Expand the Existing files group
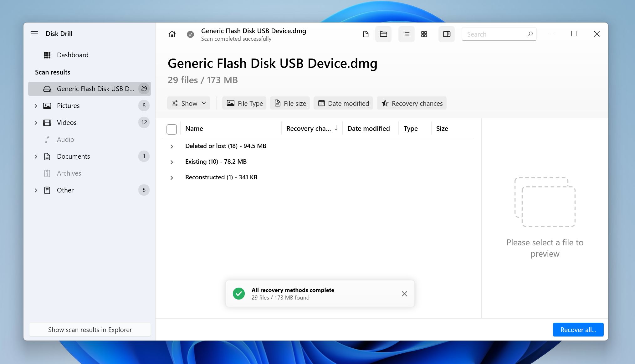The width and height of the screenshot is (635, 364). (x=172, y=161)
